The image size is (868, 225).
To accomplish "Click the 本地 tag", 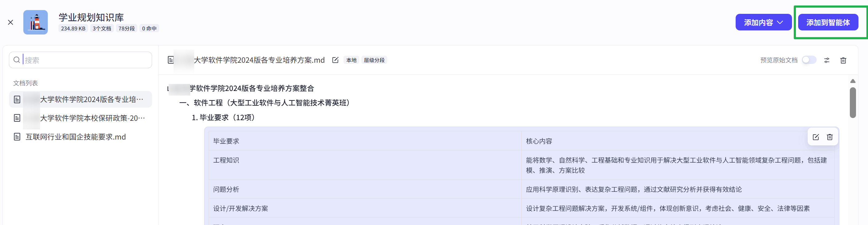I will pyautogui.click(x=351, y=60).
